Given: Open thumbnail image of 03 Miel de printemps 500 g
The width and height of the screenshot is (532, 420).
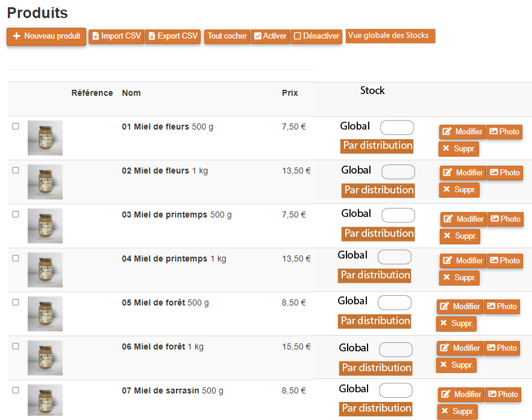Looking at the screenshot, I should [x=45, y=226].
